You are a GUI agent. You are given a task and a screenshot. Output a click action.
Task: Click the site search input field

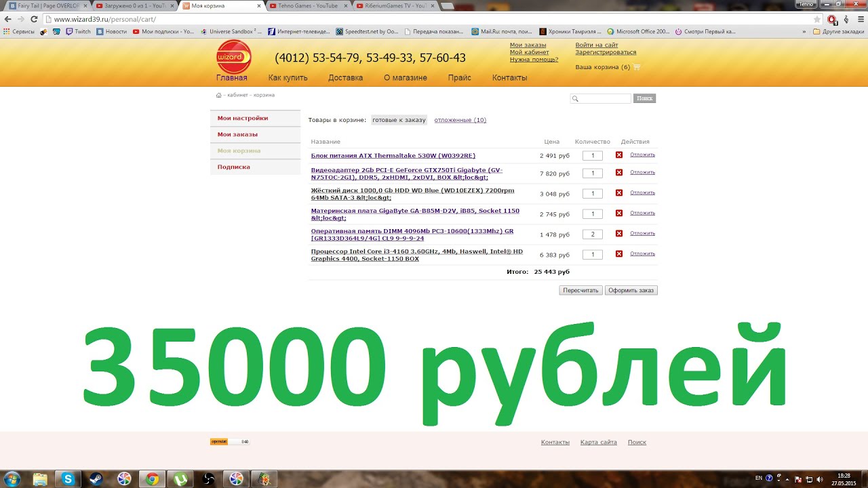[x=600, y=98]
